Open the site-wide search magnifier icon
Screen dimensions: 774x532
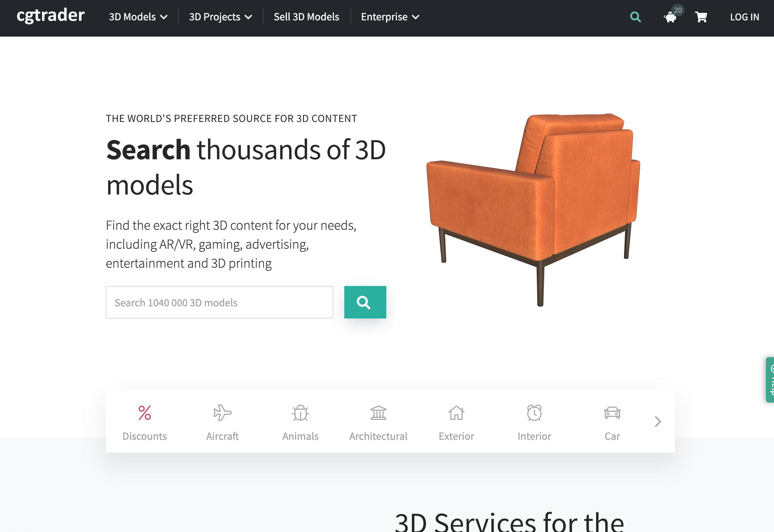coord(635,17)
